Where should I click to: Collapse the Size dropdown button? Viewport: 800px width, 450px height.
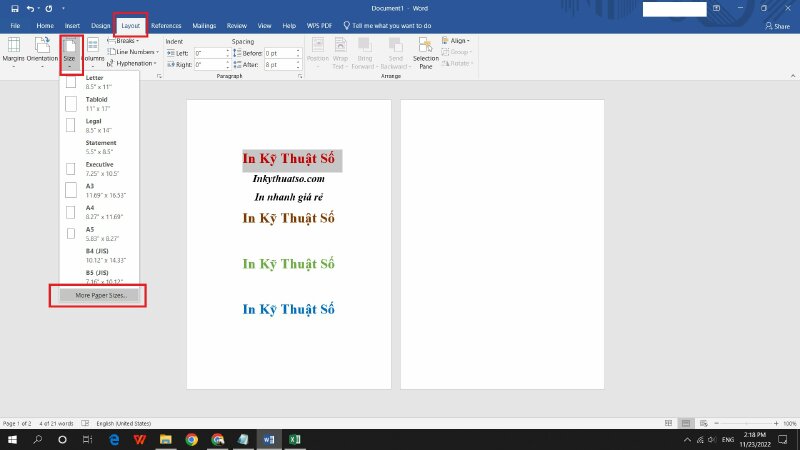tap(70, 53)
